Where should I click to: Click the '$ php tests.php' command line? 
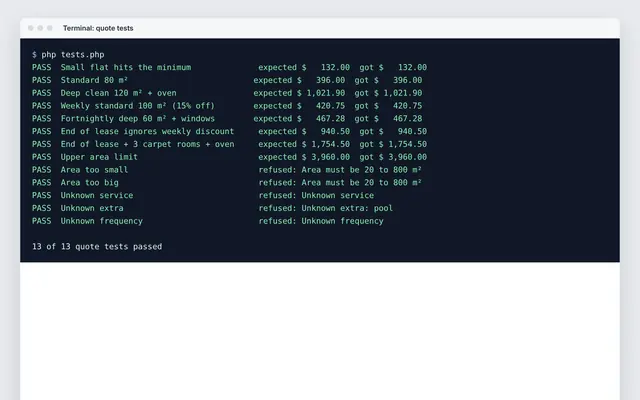click(68, 55)
